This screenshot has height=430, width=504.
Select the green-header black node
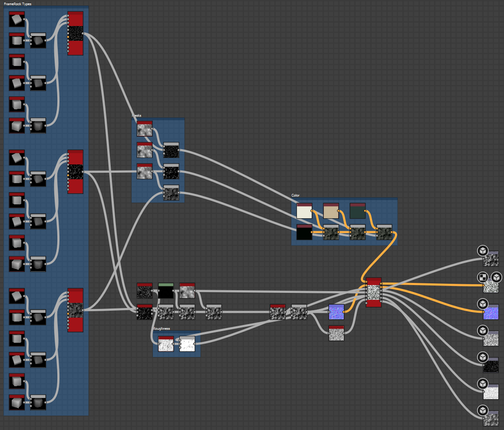166,291
